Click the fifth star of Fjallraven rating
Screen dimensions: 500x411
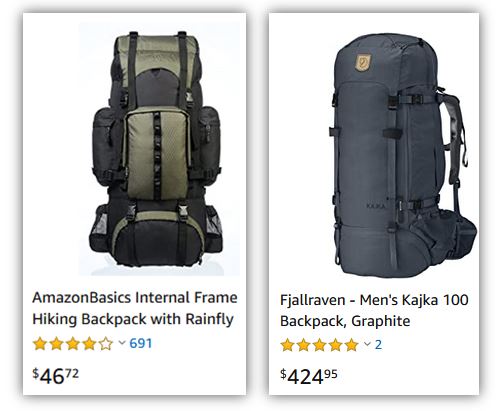(351, 345)
